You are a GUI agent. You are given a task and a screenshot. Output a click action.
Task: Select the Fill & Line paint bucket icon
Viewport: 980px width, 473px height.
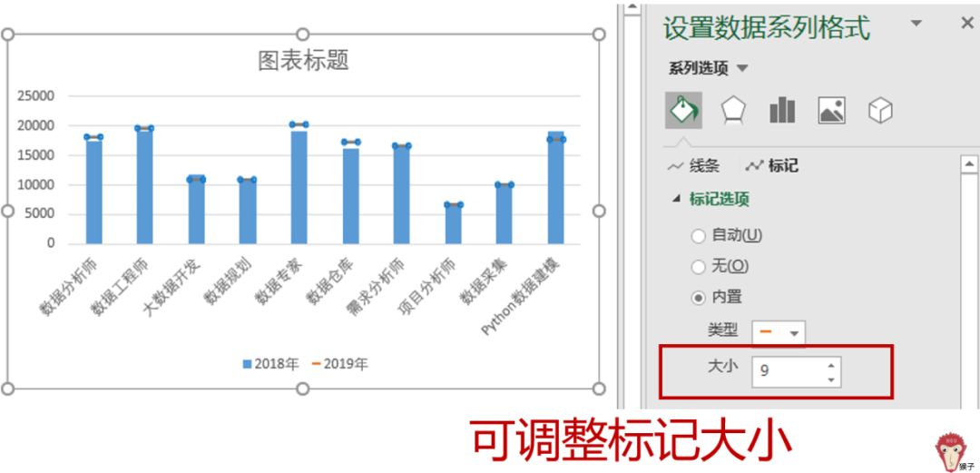tap(683, 111)
